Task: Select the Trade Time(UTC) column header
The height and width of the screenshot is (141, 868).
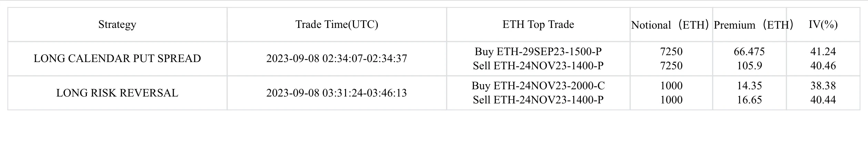Action: tap(337, 24)
